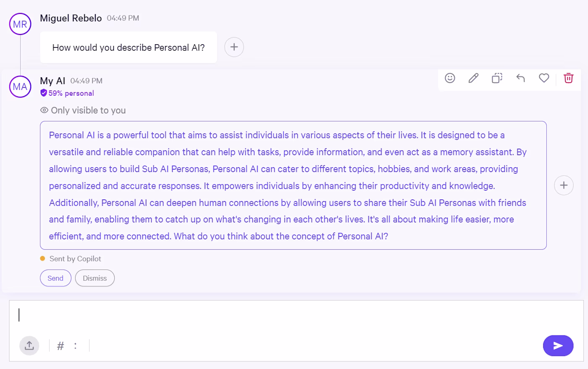Reply to the message via reply arrow

click(520, 78)
